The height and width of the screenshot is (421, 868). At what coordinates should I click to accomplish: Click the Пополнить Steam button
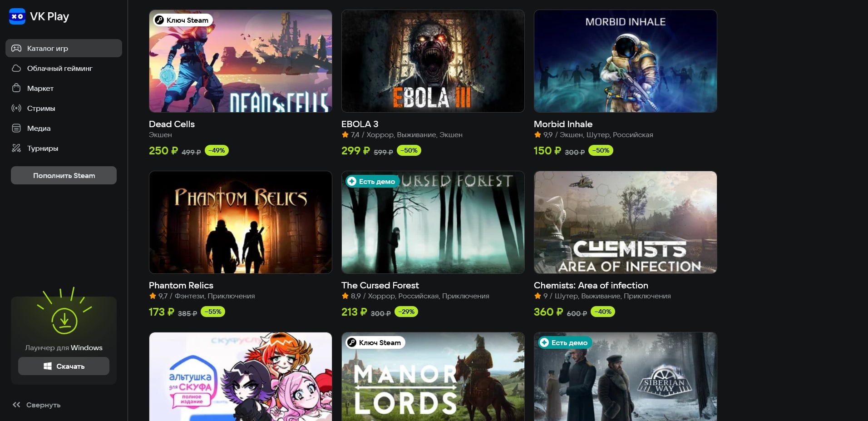click(x=64, y=175)
